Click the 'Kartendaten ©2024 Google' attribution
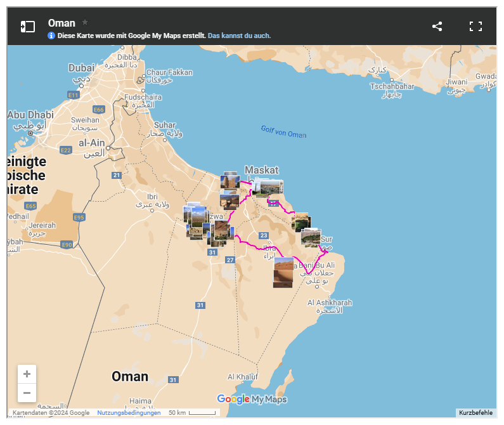The image size is (504, 425). (x=51, y=412)
